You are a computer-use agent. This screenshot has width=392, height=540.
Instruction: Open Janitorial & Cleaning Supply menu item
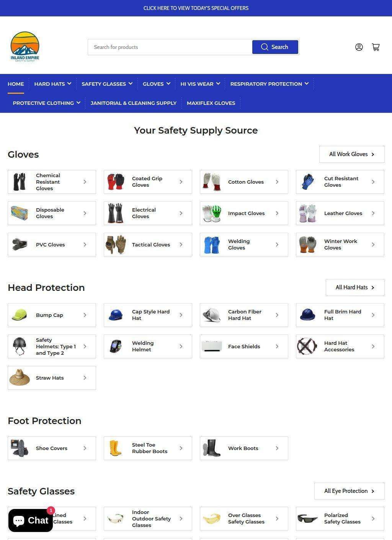click(x=133, y=103)
